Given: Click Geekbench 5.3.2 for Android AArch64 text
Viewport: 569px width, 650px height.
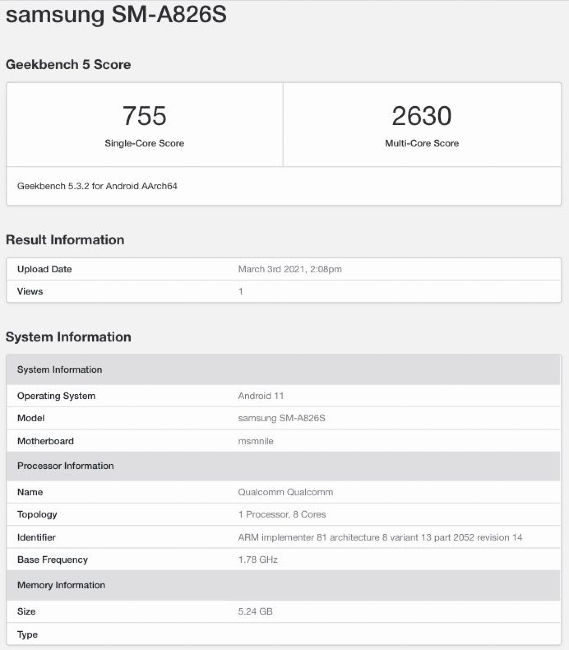Looking at the screenshot, I should (x=97, y=186).
